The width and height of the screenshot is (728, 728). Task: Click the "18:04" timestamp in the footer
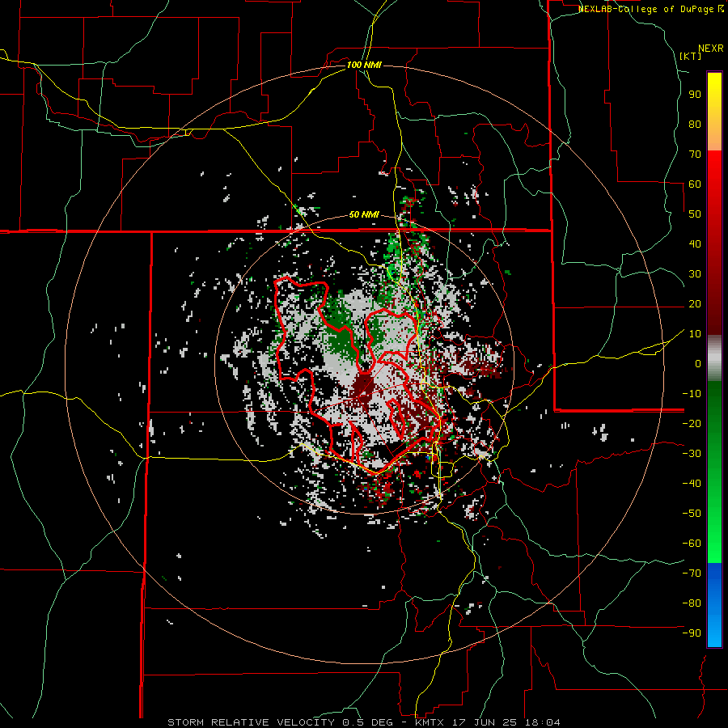pos(543,722)
